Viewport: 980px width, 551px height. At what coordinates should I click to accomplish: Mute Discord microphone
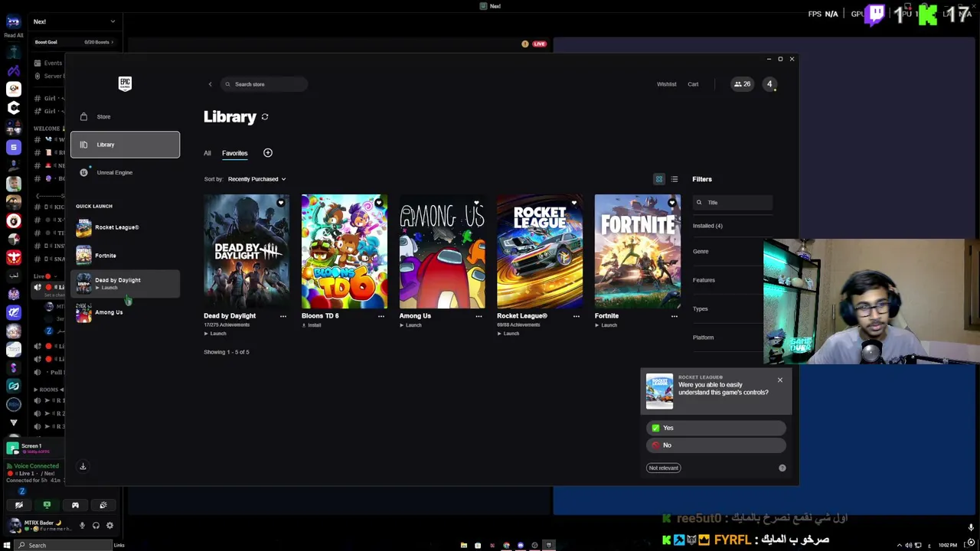pyautogui.click(x=82, y=526)
